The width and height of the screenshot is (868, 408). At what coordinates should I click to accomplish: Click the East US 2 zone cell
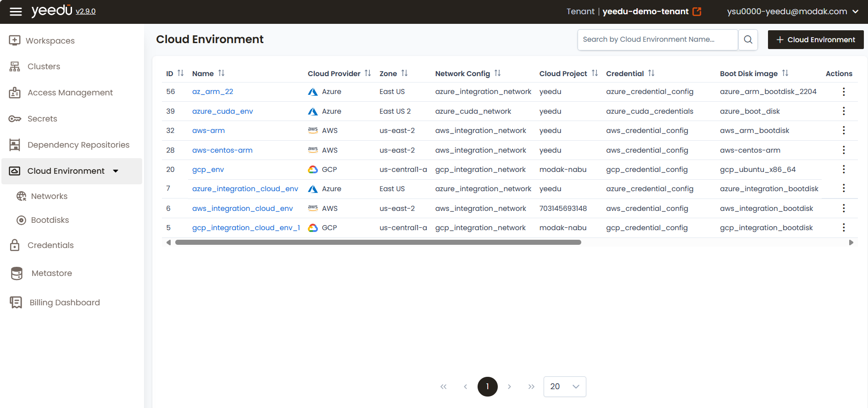pos(395,111)
